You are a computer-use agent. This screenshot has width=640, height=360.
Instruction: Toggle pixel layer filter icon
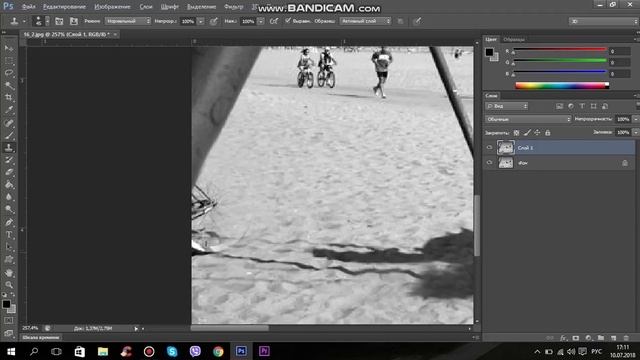[560, 106]
